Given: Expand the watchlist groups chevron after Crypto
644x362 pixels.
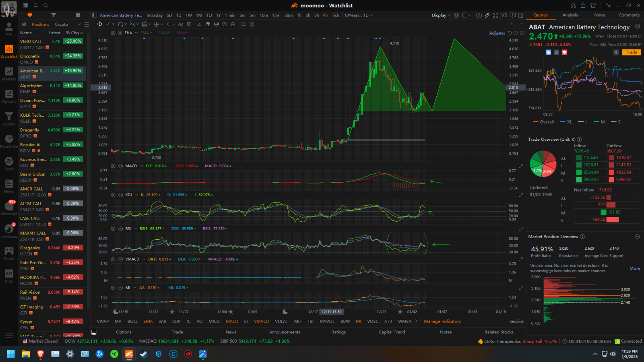Looking at the screenshot, I should coord(79,24).
